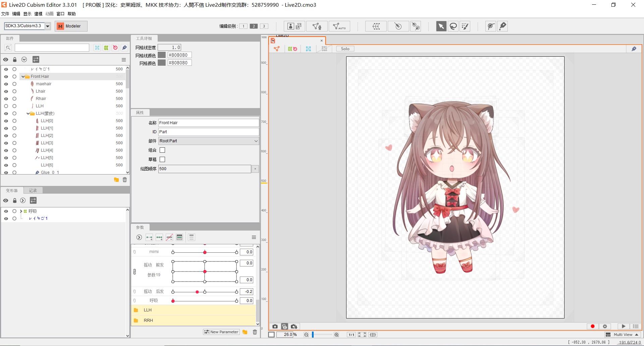Collapse the Front Hair folder

(x=23, y=77)
